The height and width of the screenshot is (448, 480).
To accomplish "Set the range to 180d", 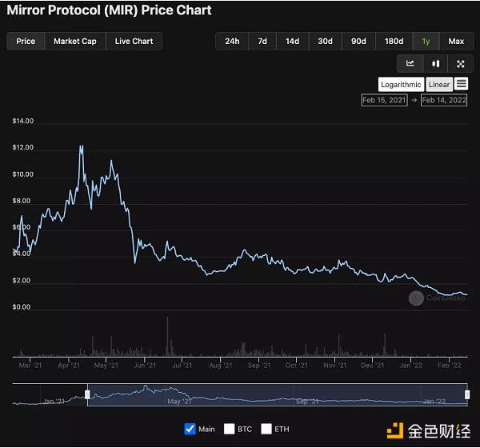I will (394, 41).
